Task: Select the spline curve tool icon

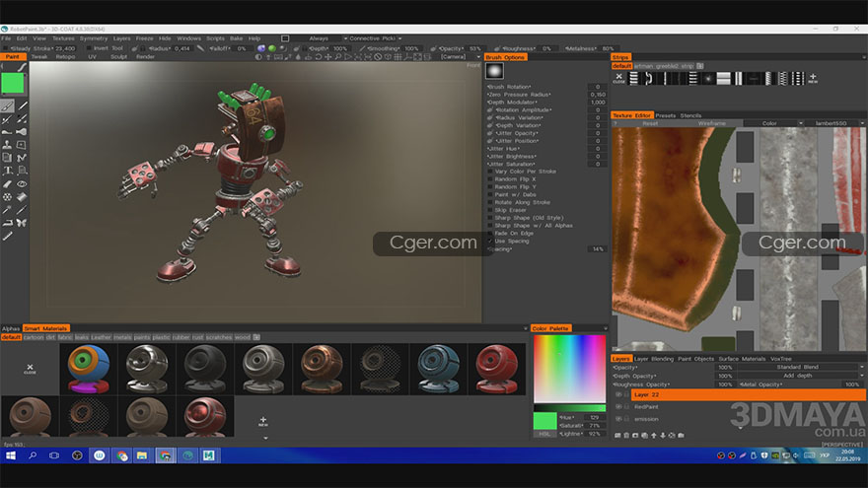Action: click(x=22, y=158)
